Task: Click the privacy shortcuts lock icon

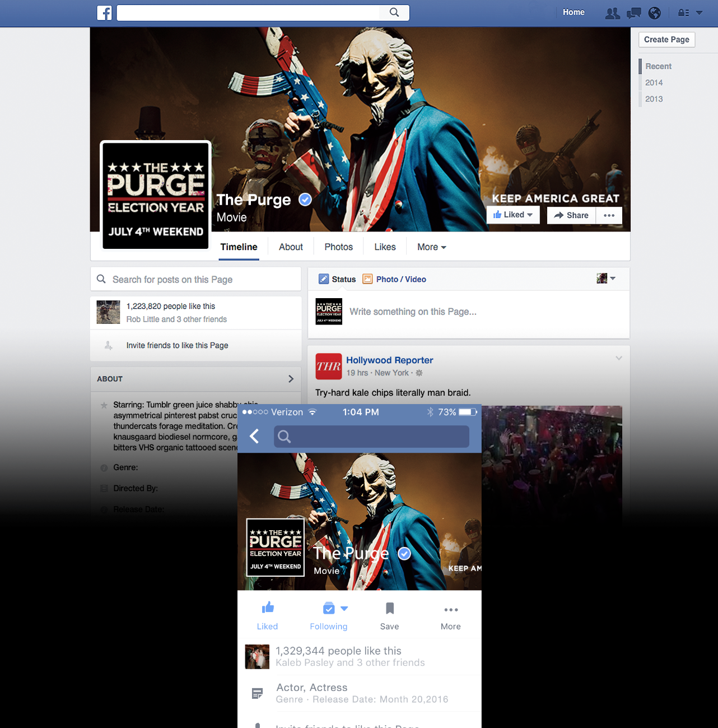Action: [683, 13]
